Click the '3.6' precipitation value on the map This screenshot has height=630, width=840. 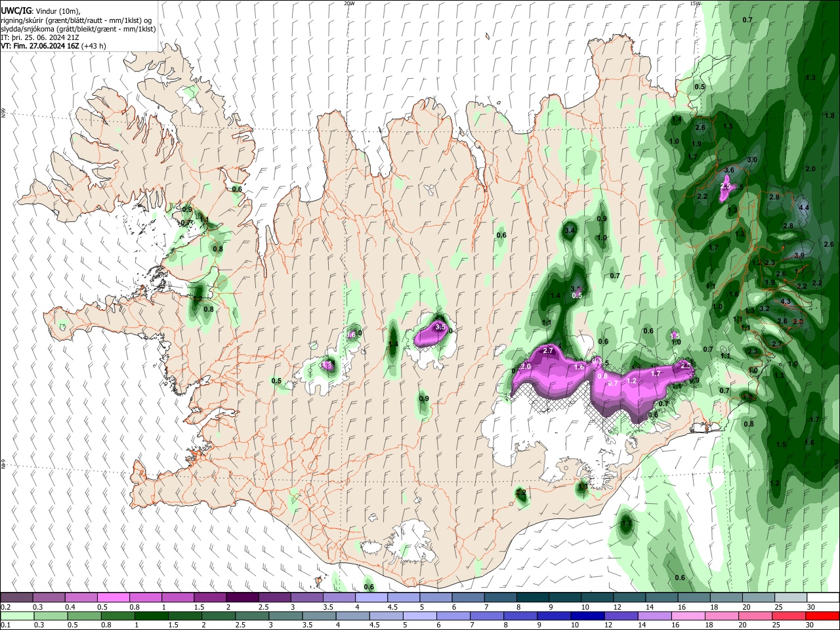[x=729, y=170]
